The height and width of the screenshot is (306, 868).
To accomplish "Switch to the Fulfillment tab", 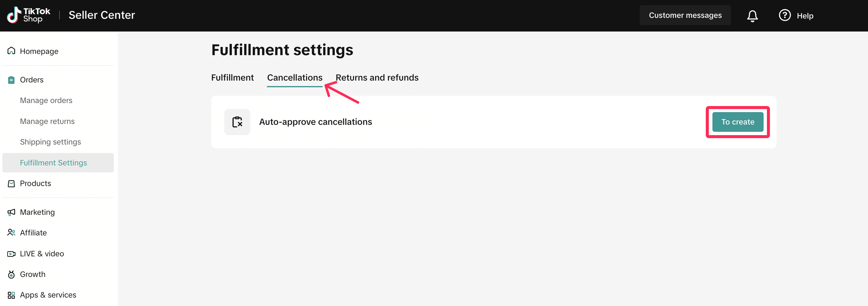I will (232, 78).
